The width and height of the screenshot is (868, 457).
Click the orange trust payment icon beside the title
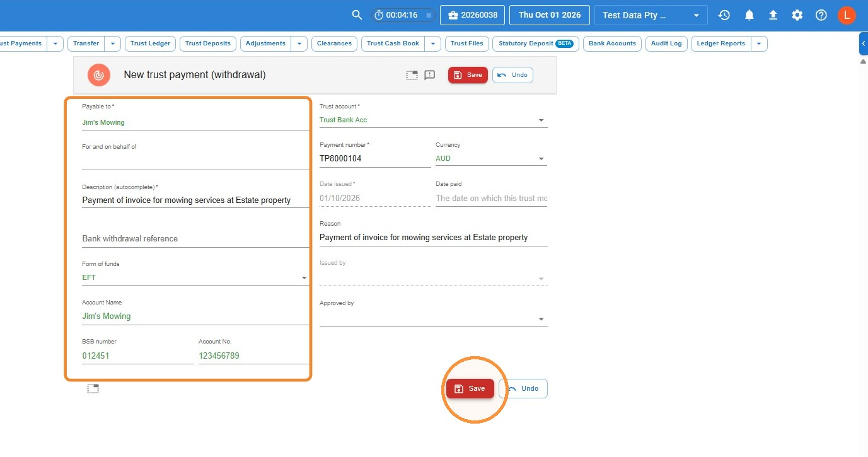(98, 75)
